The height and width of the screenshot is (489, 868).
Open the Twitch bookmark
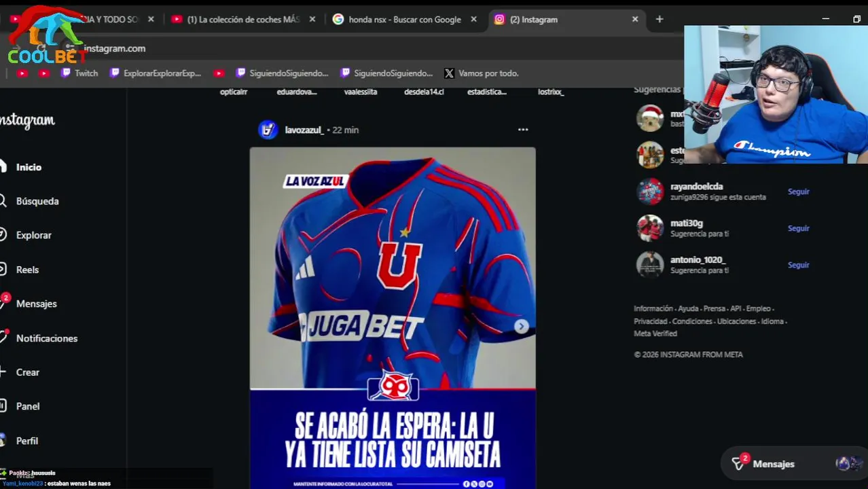click(79, 73)
